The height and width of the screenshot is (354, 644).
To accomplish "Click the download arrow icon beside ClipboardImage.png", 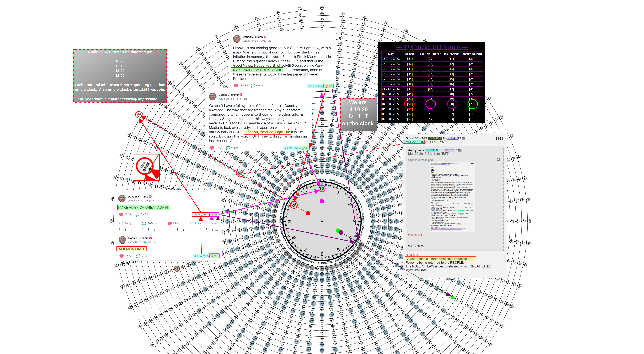I will tap(498, 160).
